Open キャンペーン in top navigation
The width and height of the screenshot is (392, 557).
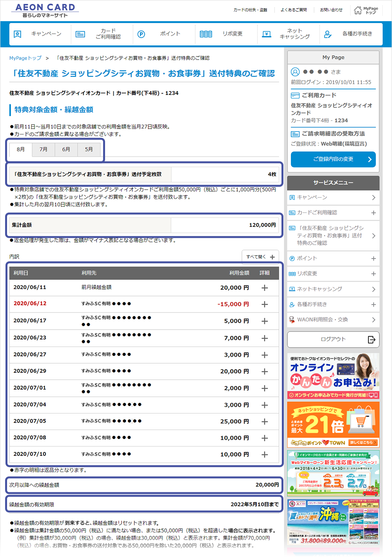pos(40,34)
